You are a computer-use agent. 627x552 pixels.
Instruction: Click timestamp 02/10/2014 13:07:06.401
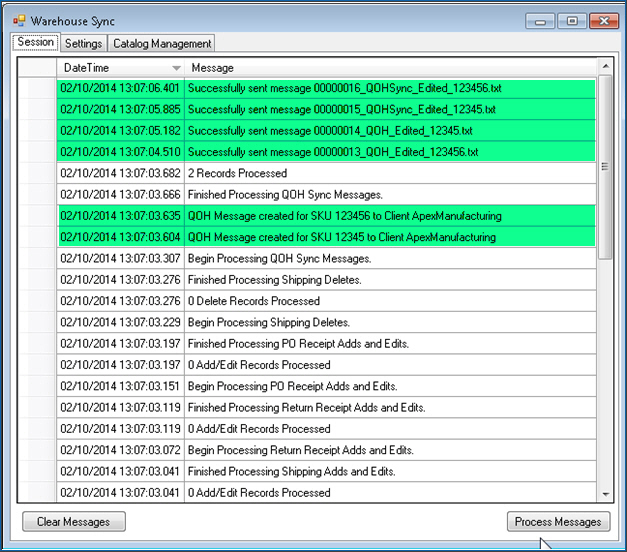(x=120, y=88)
